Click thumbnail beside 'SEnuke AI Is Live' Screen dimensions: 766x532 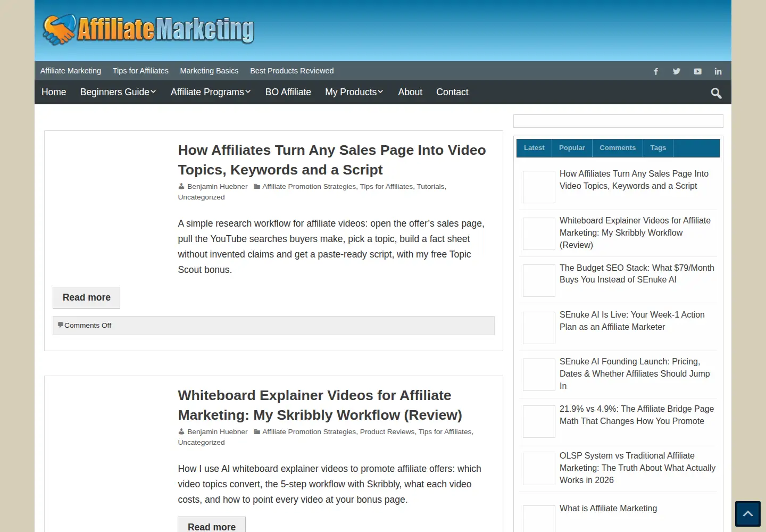coord(539,328)
